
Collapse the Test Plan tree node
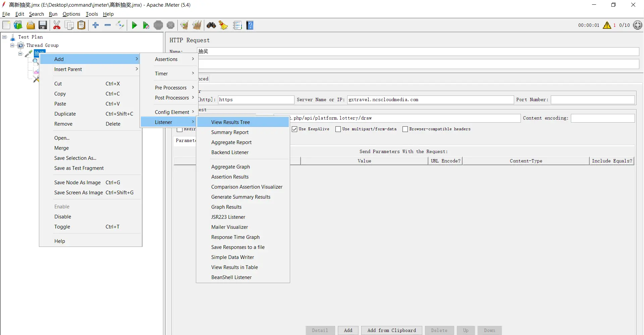(5, 37)
